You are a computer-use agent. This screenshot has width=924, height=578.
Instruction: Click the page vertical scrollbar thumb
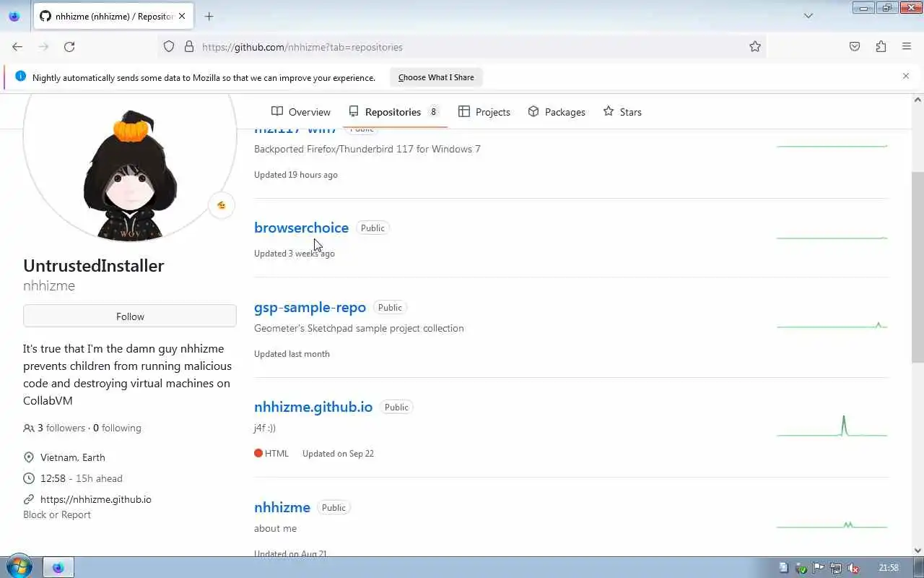pos(918,267)
